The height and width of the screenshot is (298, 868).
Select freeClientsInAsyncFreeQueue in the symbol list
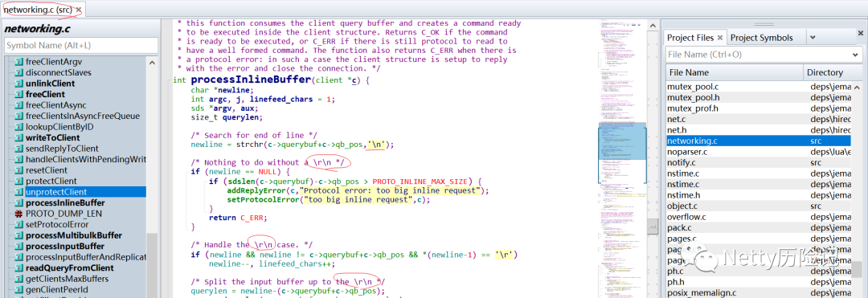83,116
